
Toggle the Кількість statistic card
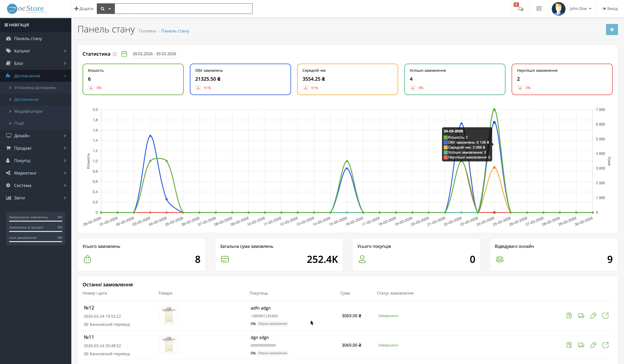click(x=133, y=79)
